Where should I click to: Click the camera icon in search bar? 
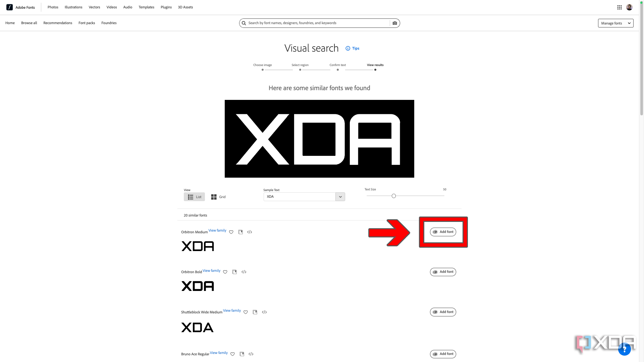click(x=394, y=22)
